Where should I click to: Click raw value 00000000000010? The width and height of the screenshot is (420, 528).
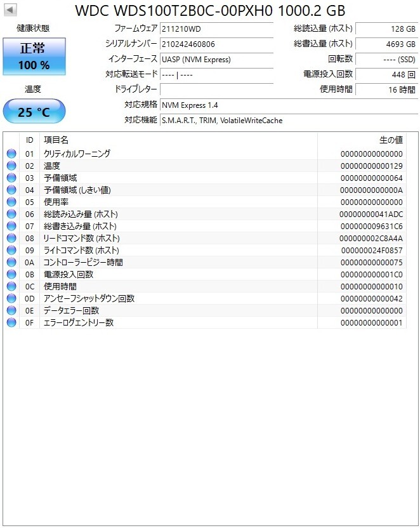click(371, 287)
